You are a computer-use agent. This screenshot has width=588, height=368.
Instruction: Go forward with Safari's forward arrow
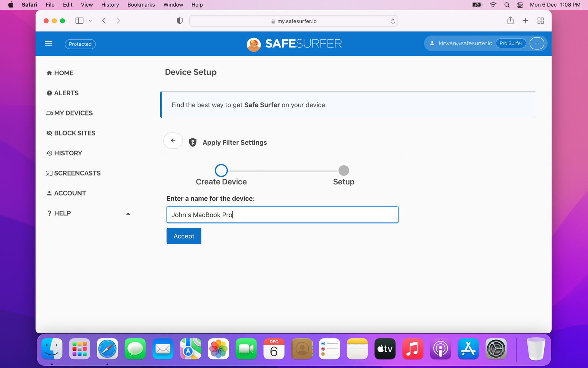click(x=118, y=21)
